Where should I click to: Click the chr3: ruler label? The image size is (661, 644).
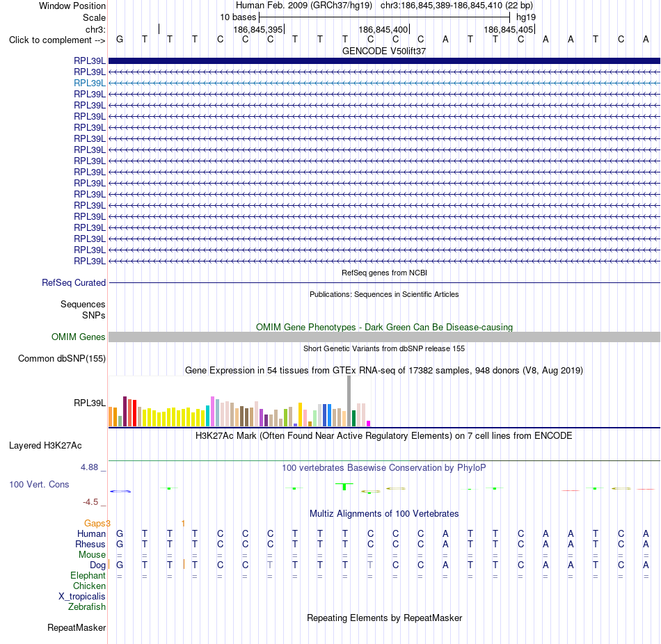95,29
